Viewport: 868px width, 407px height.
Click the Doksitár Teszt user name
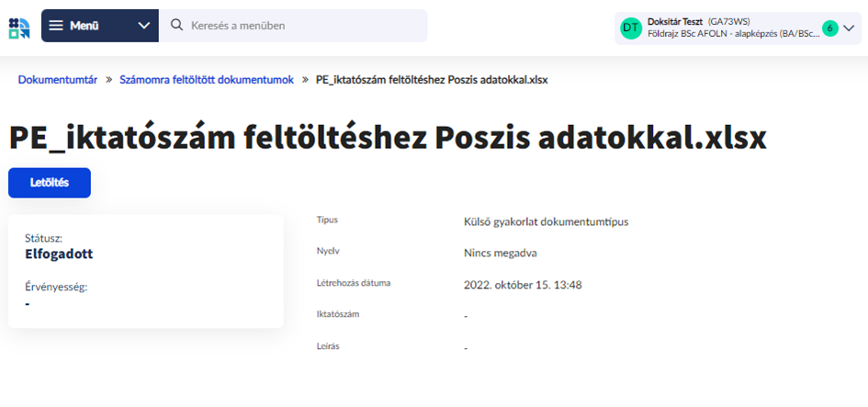click(675, 21)
